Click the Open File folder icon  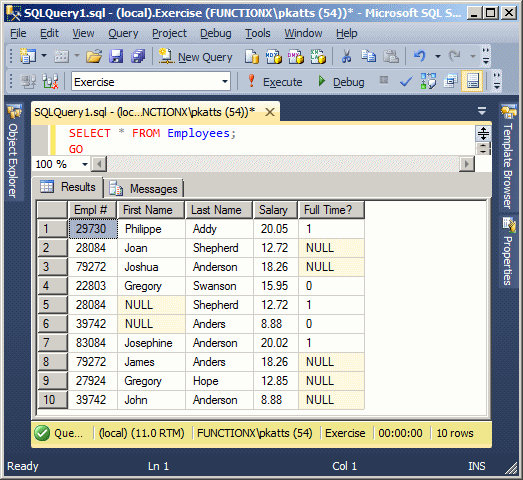[94, 56]
